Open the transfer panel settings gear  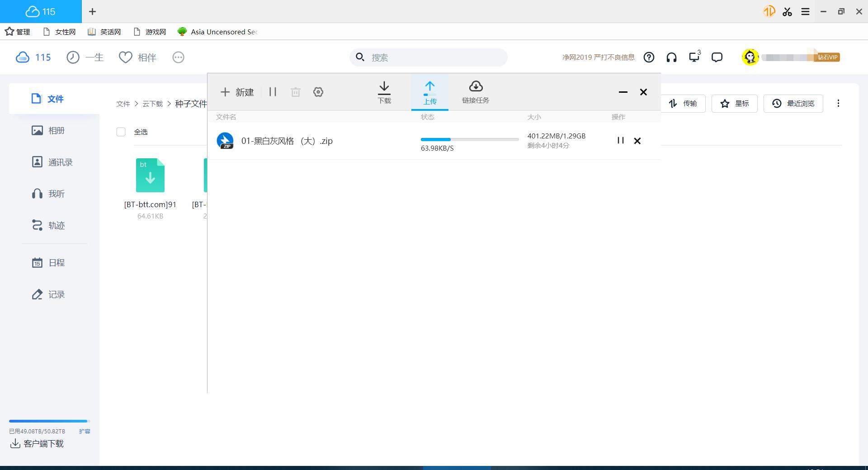tap(318, 92)
